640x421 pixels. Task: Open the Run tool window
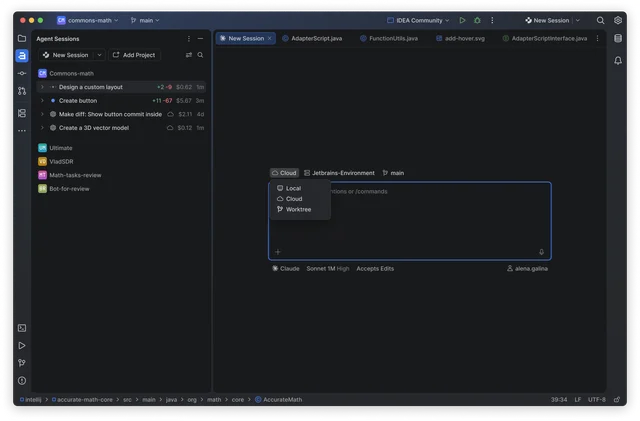(22, 345)
